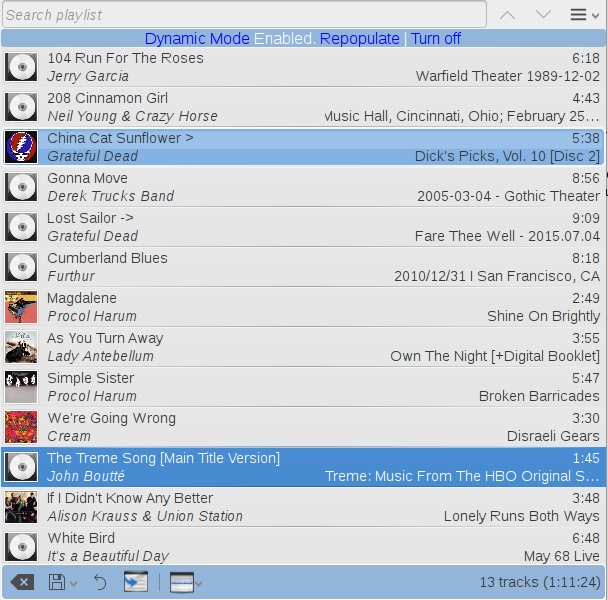Select the White Bird track title
The image size is (608, 600).
coord(81,538)
